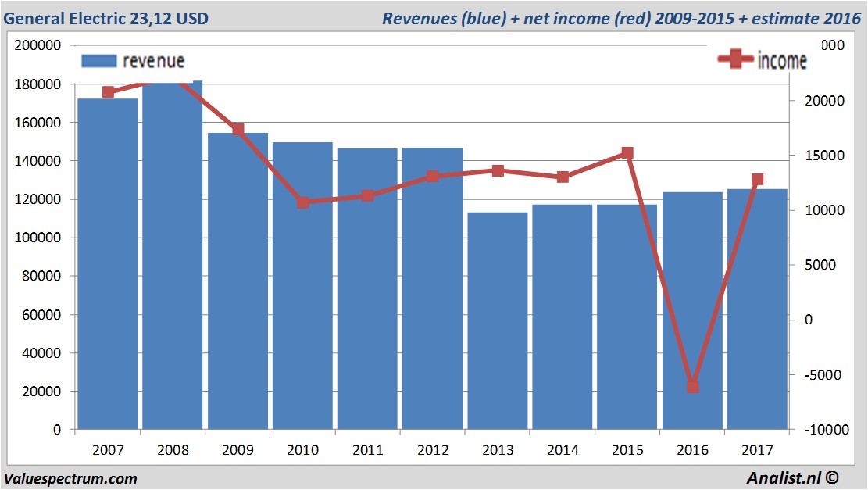The width and height of the screenshot is (868, 490).
Task: Click the x-axis label 2014
Action: [x=563, y=450]
